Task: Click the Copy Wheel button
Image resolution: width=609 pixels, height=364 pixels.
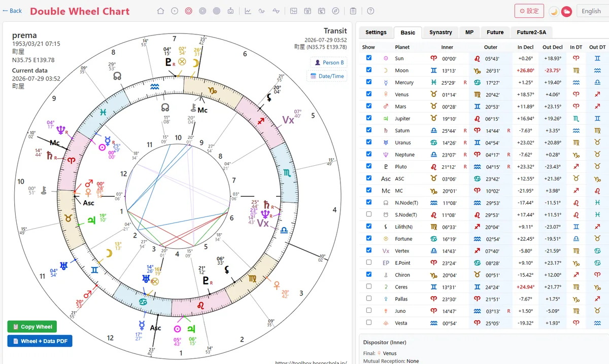Action: click(x=32, y=326)
